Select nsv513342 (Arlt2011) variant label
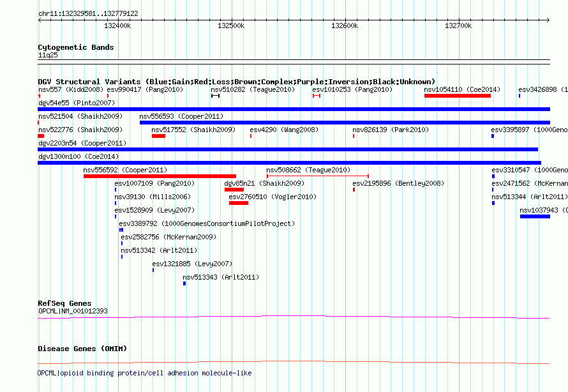 click(x=159, y=250)
